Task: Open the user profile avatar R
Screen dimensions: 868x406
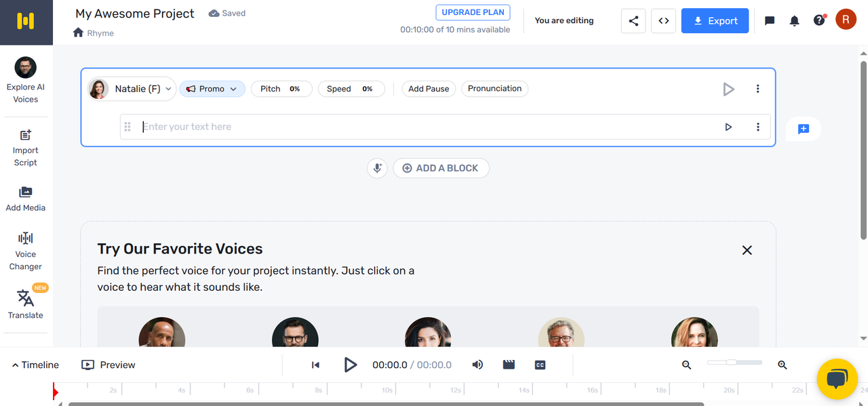Action: point(846,20)
